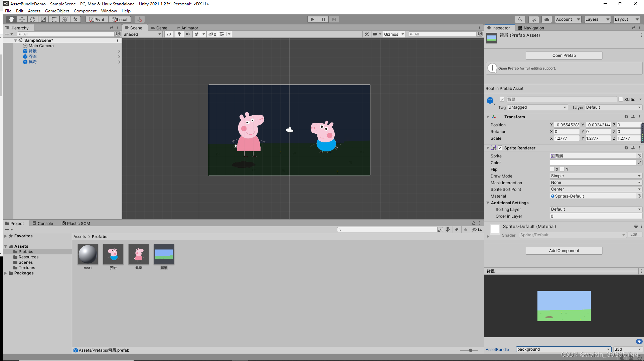
Task: Toggle Sprite Renderer enabled checkbox
Action: click(500, 148)
